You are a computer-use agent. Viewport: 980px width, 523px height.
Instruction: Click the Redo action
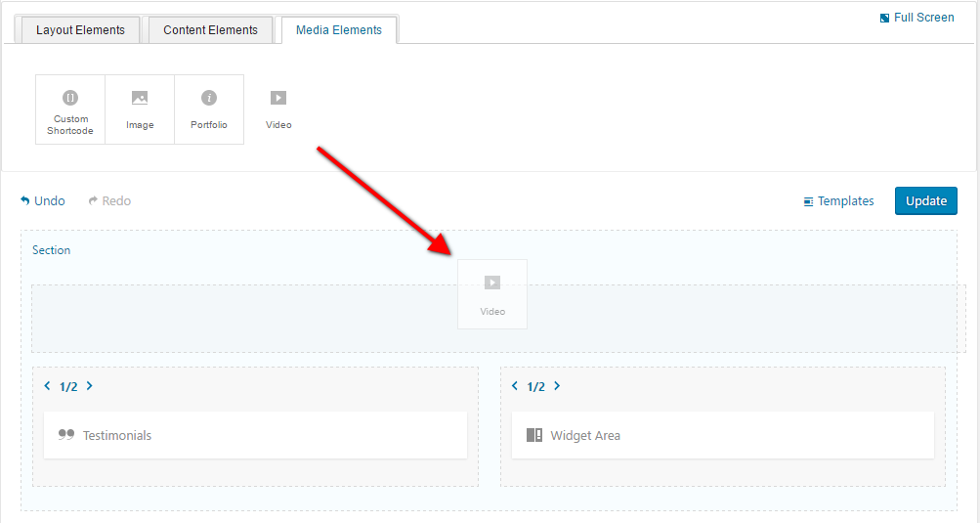[x=109, y=201]
